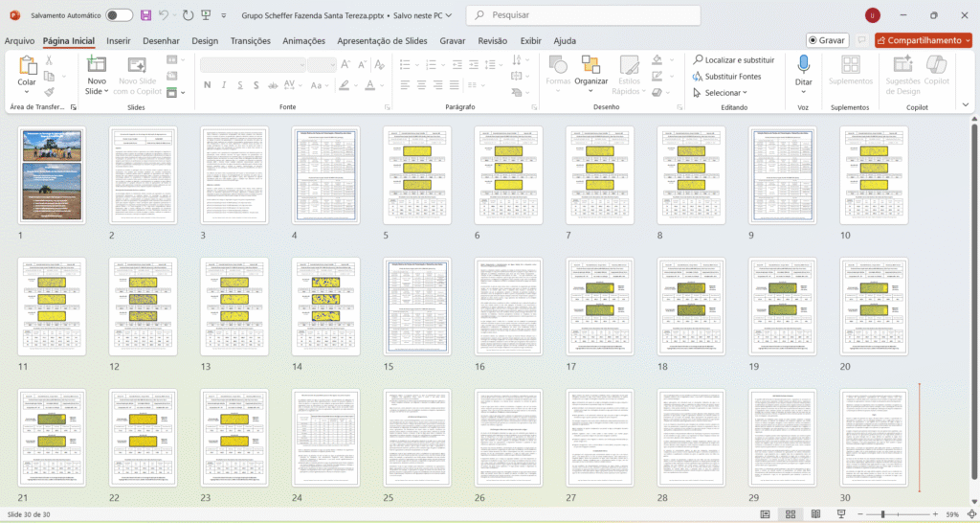Screen dimensions: 980x523
Task: Select slide 9 thumbnail
Action: (783, 175)
